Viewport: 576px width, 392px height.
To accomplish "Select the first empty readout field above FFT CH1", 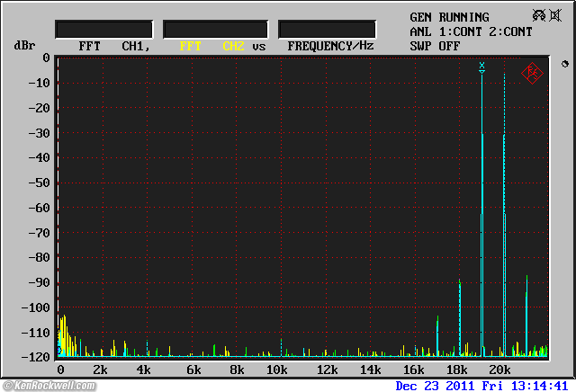I will point(102,29).
